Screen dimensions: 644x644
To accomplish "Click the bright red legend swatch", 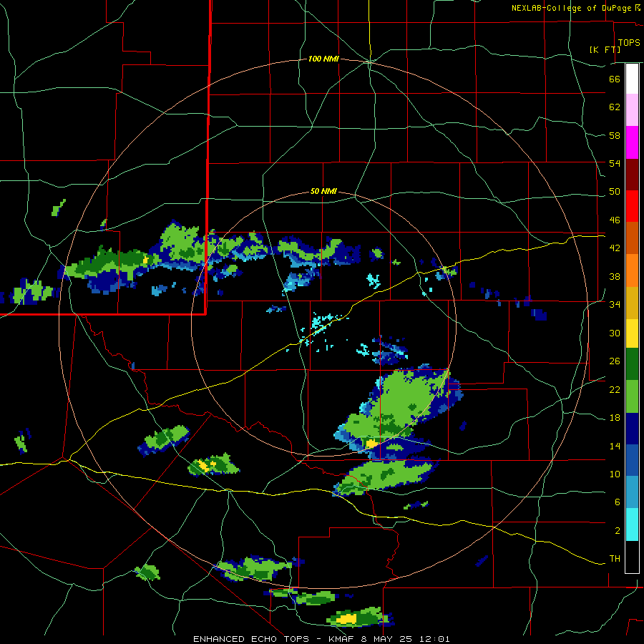I will click(x=632, y=206).
